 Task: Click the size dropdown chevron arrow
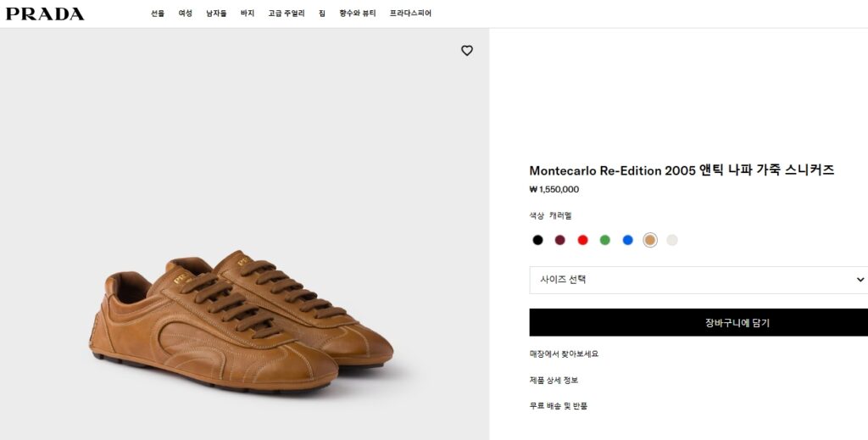[x=860, y=280]
